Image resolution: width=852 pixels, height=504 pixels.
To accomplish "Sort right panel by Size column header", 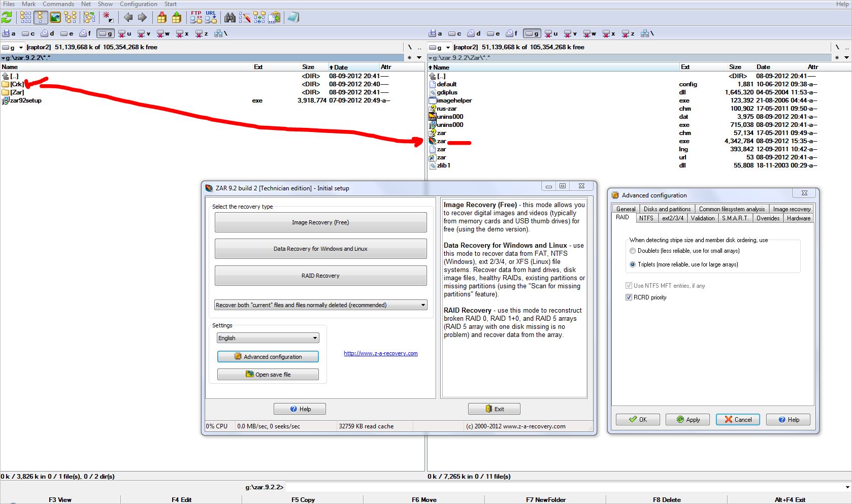I will click(x=735, y=67).
